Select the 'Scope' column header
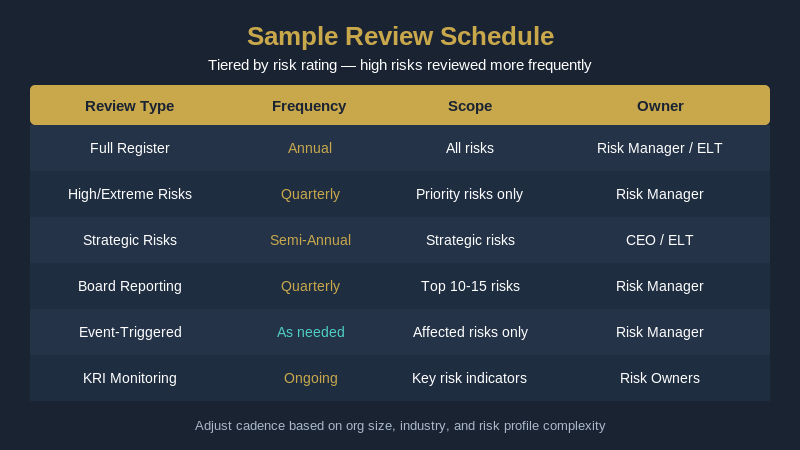This screenshot has height=450, width=800. coord(470,106)
